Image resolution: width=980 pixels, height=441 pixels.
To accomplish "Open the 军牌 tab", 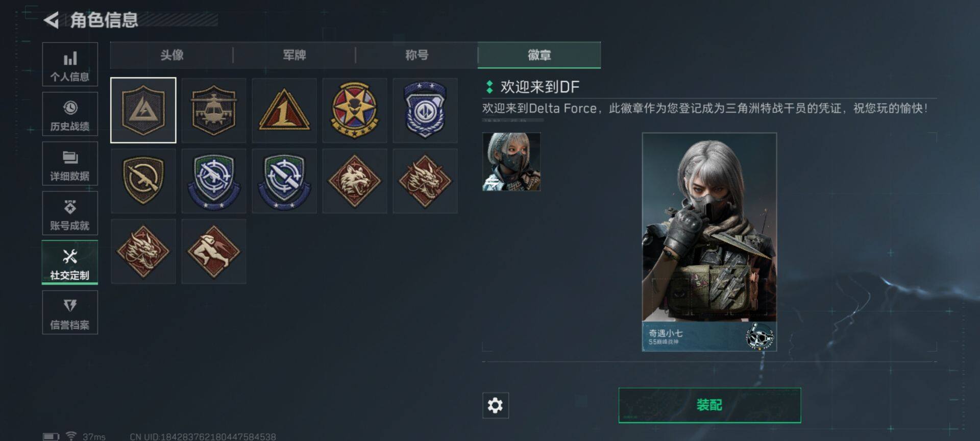I will tap(294, 55).
